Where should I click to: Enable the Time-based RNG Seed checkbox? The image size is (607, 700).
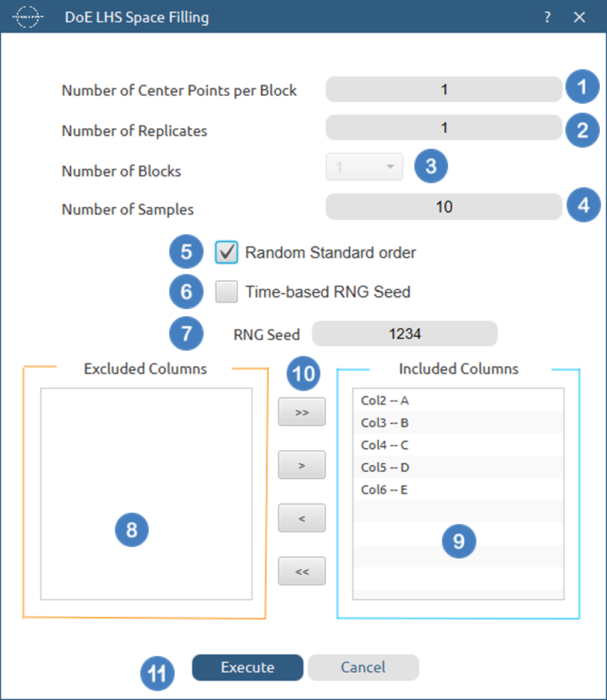coord(227,292)
